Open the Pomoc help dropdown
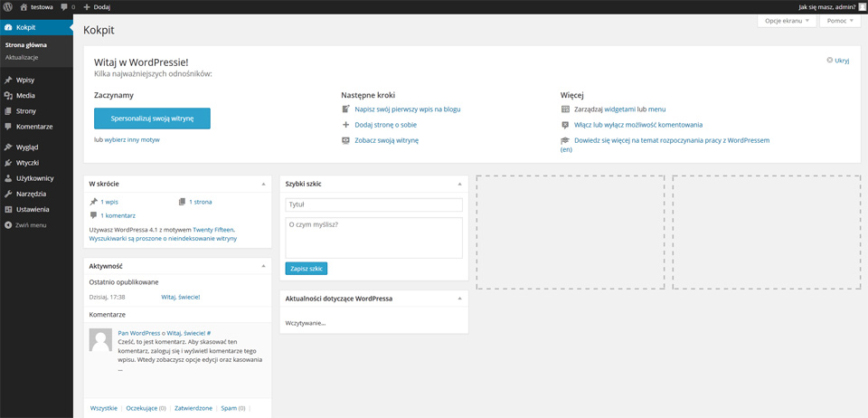 [x=840, y=21]
